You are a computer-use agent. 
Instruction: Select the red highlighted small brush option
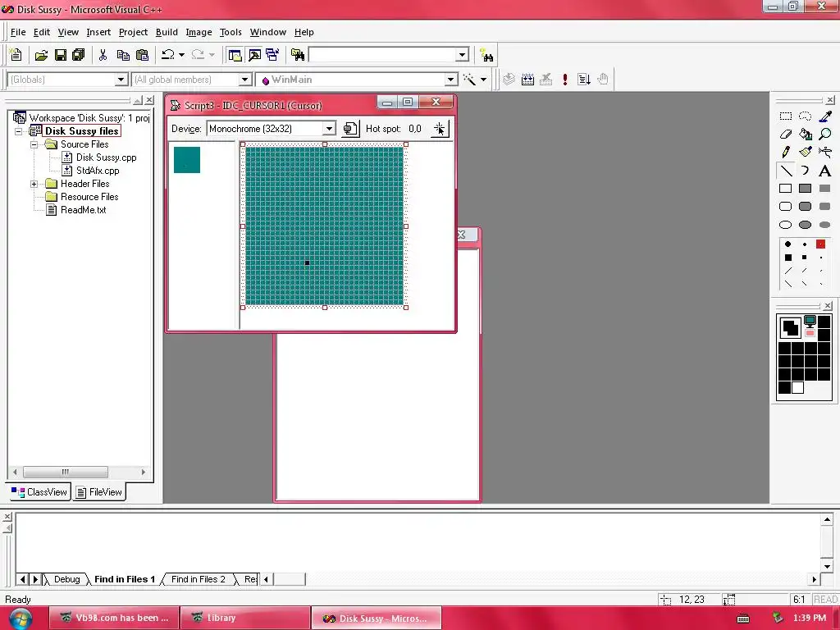[820, 244]
